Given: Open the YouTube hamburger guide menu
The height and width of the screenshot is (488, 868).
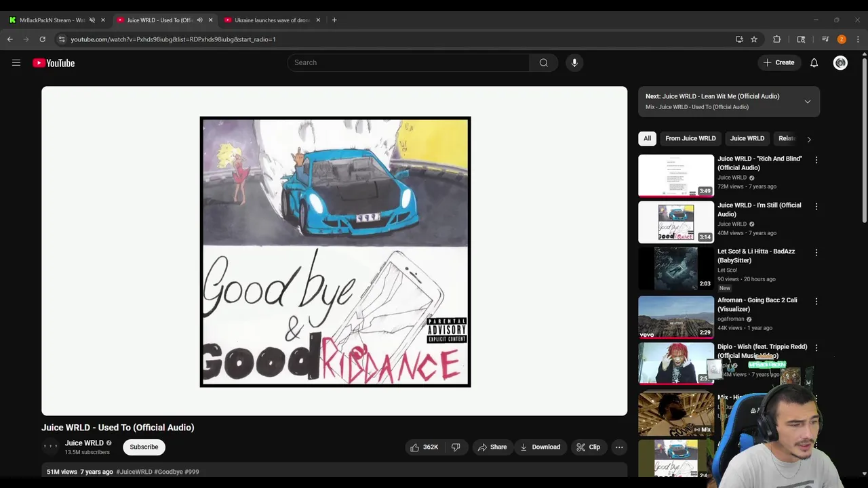Looking at the screenshot, I should [16, 63].
